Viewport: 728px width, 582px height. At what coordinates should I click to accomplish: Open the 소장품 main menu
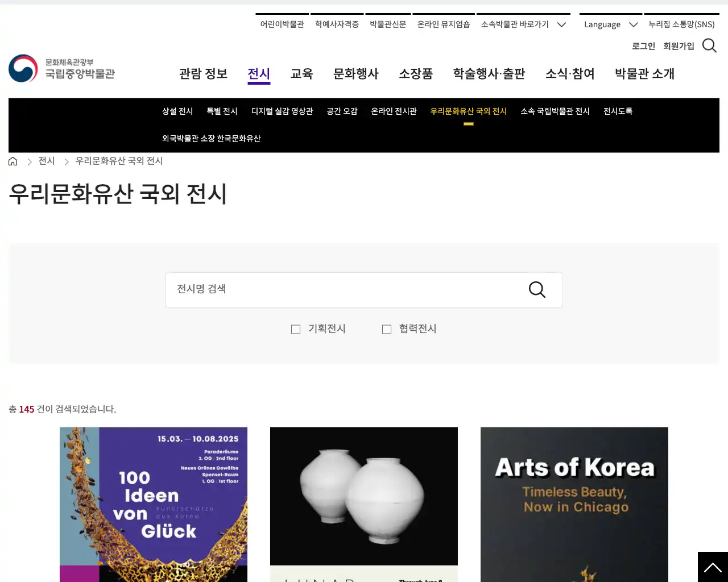[x=416, y=74]
